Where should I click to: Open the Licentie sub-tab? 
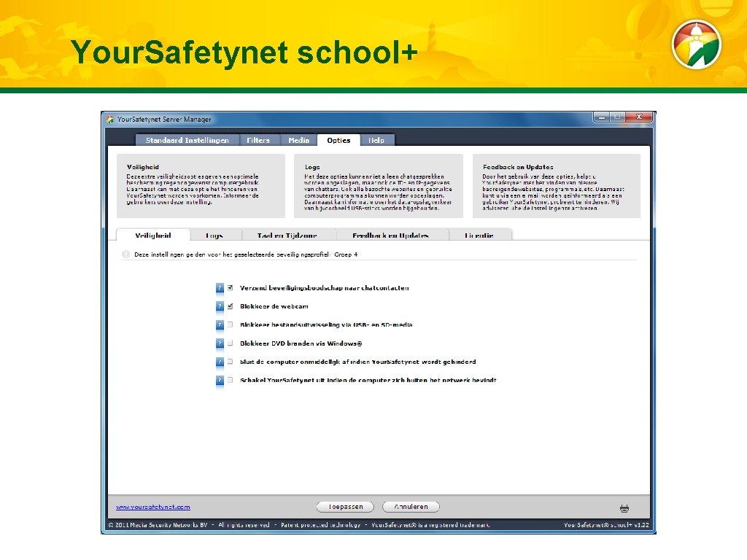[x=479, y=236]
